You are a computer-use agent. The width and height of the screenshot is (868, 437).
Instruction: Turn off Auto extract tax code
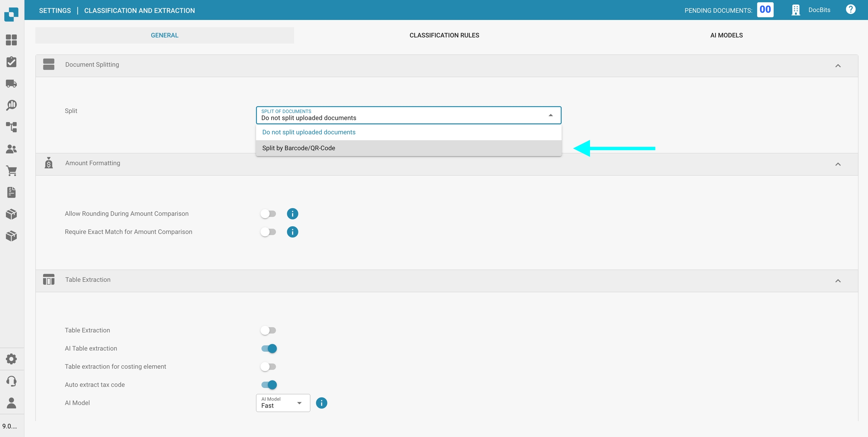(x=269, y=385)
